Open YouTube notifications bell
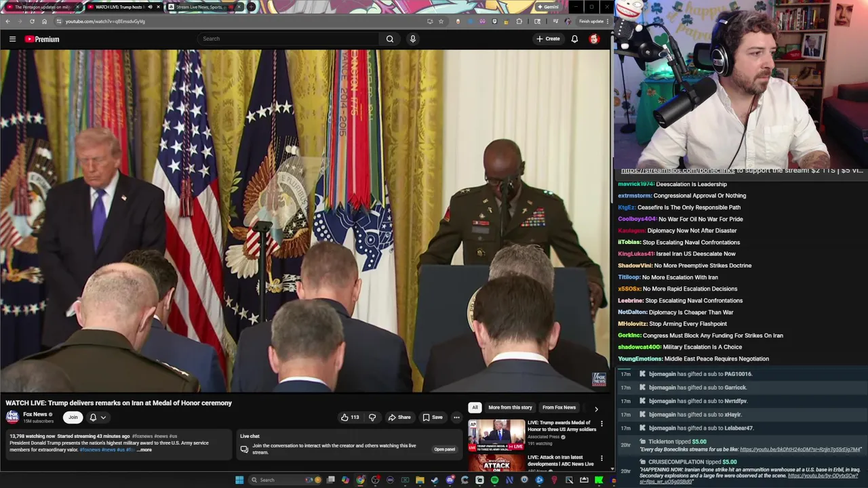The width and height of the screenshot is (868, 488). click(x=574, y=39)
